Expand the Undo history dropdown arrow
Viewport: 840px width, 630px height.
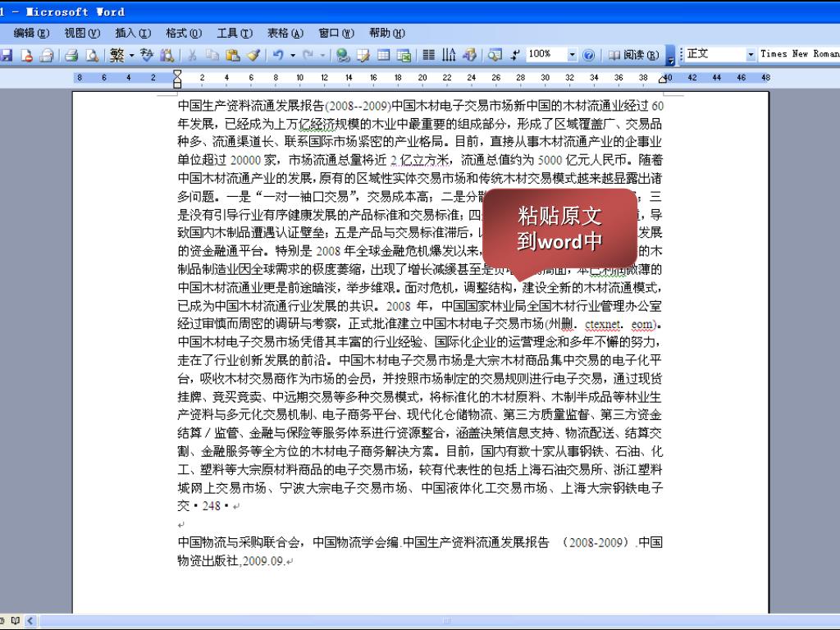click(293, 55)
